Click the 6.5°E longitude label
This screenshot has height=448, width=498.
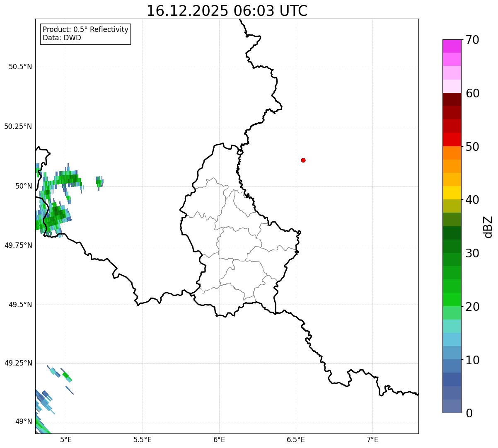point(296,440)
